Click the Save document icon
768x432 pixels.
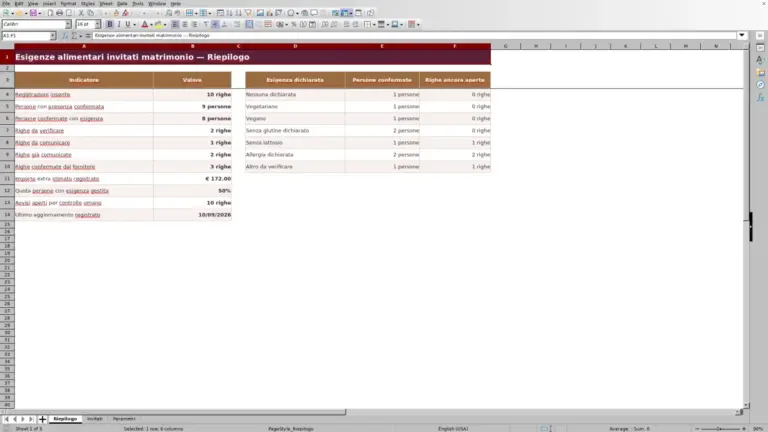point(33,13)
